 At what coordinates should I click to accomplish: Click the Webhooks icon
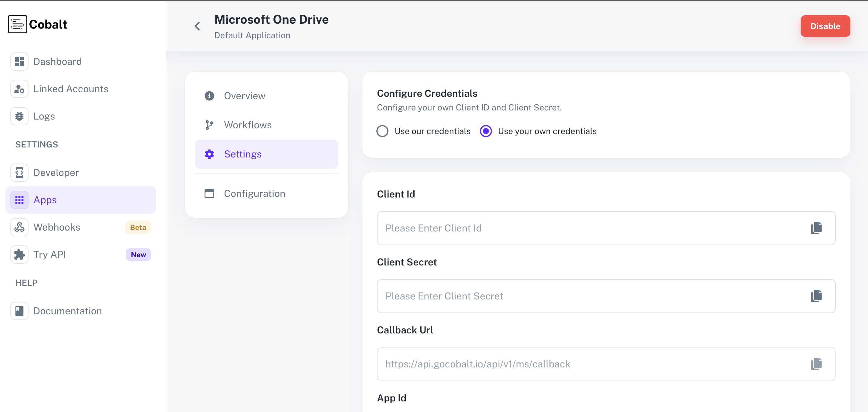point(19,227)
